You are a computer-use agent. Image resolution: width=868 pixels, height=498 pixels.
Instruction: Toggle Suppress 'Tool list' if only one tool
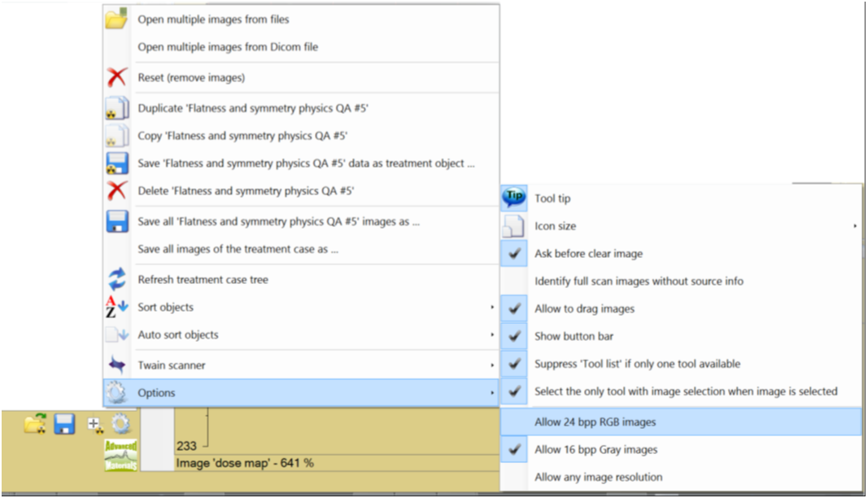[681, 364]
